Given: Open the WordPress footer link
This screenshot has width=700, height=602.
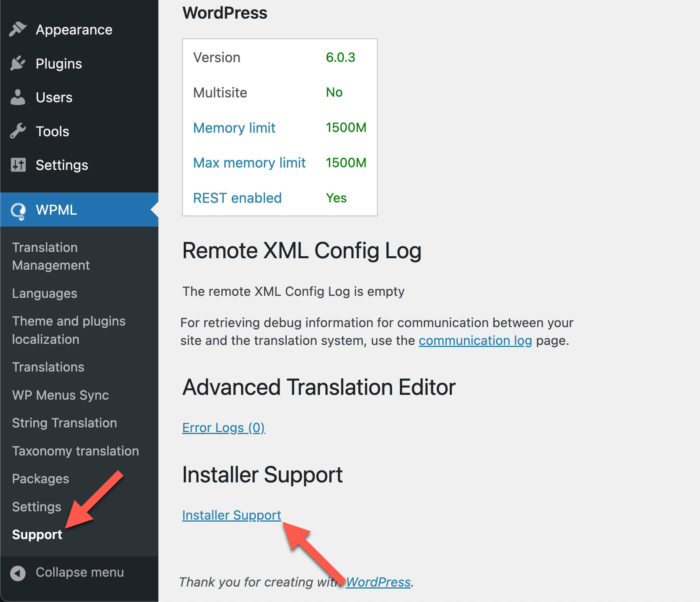Looking at the screenshot, I should [x=379, y=582].
